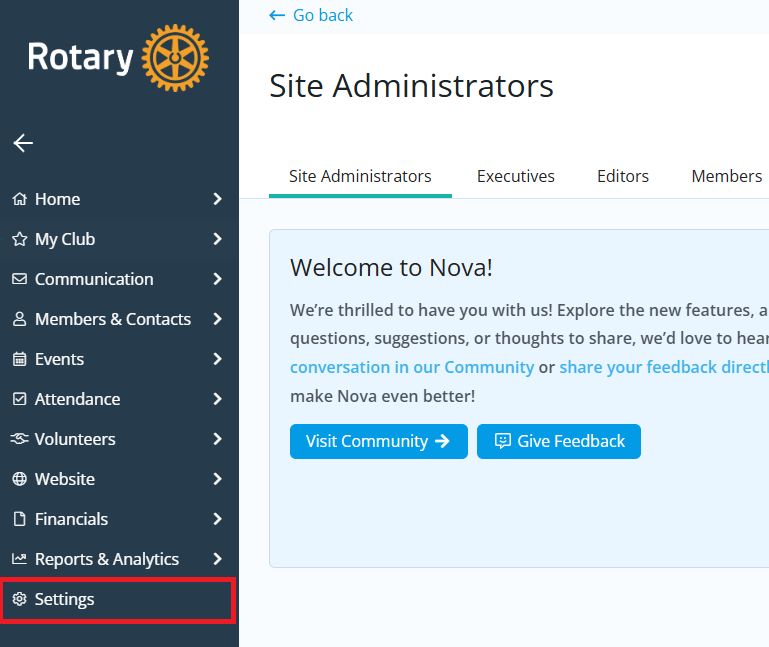Expand the Events chevron
Viewport: 769px width, 647px height.
[x=217, y=359]
